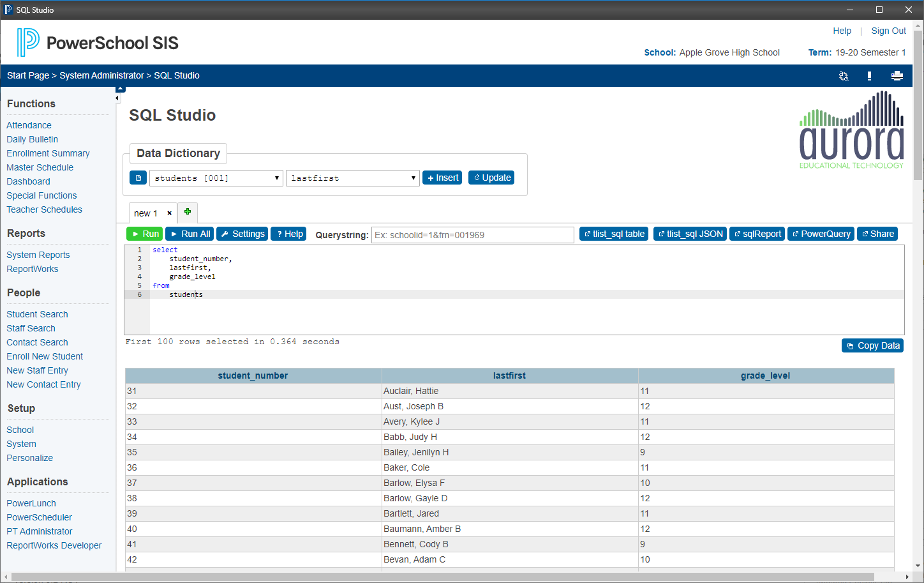Image resolution: width=924 pixels, height=583 pixels.
Task: Click the exclamation alert icon
Action: (x=869, y=76)
